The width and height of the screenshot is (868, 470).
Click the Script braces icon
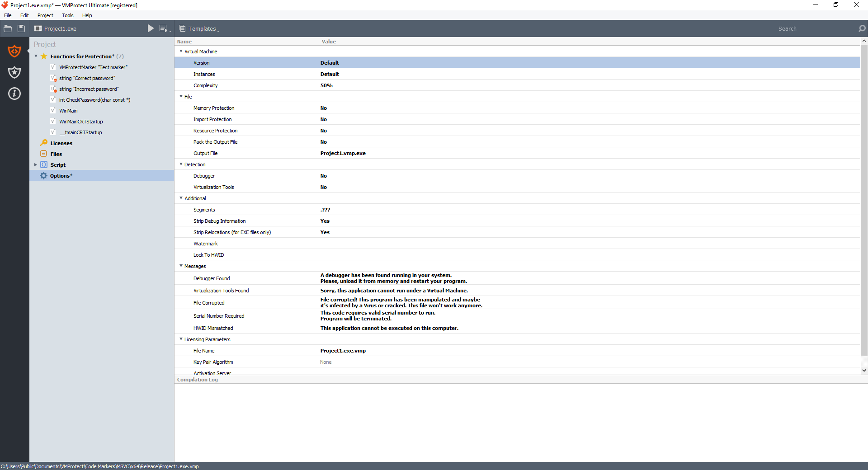point(44,164)
